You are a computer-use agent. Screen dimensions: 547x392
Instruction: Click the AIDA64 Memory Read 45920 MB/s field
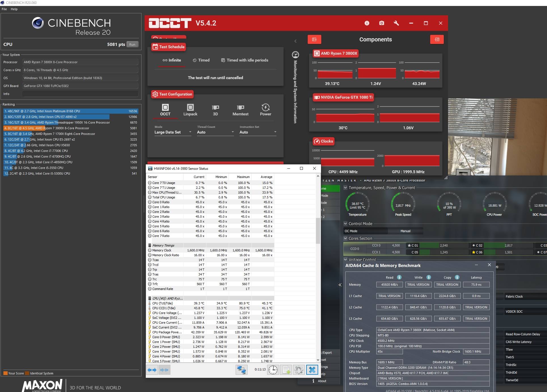(x=389, y=285)
